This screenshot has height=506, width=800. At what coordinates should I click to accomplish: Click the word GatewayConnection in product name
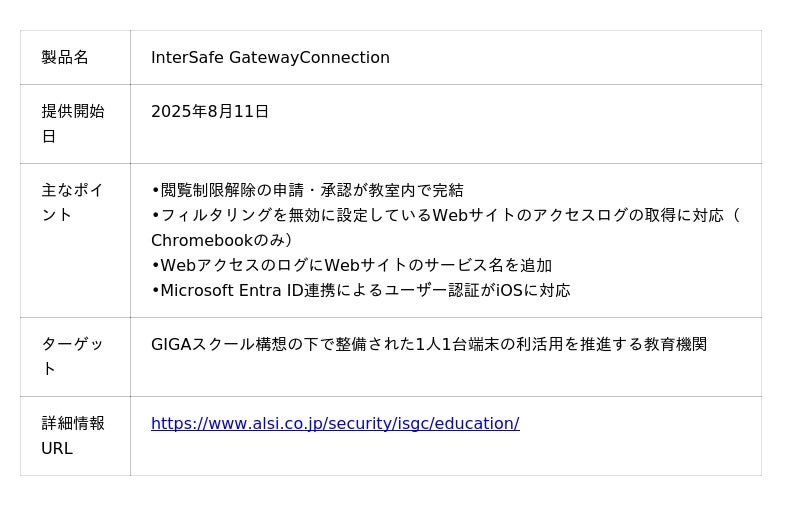click(x=309, y=57)
